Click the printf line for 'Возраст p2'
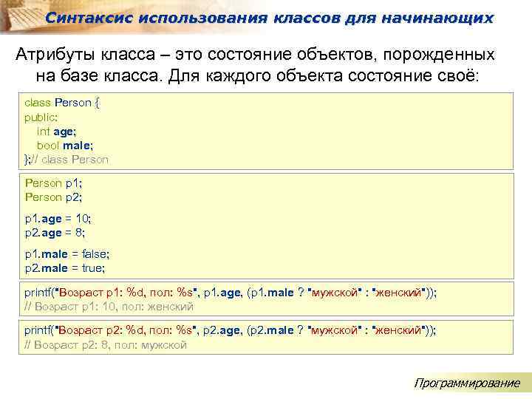Image resolution: width=532 pixels, height=399 pixels. pyautogui.click(x=230, y=330)
